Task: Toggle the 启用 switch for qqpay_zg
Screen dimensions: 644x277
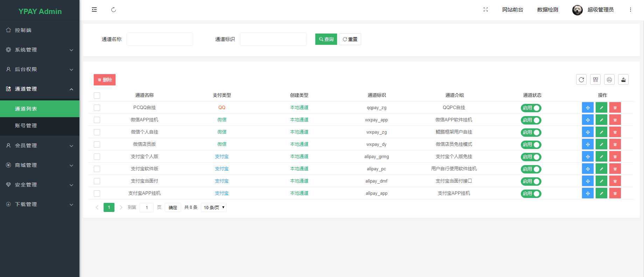Action: pyautogui.click(x=531, y=108)
